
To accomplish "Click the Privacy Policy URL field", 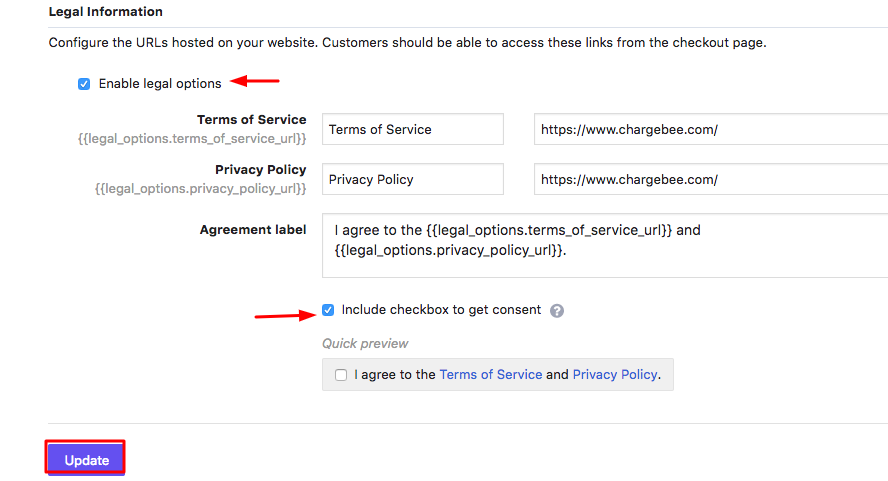I will 711,179.
